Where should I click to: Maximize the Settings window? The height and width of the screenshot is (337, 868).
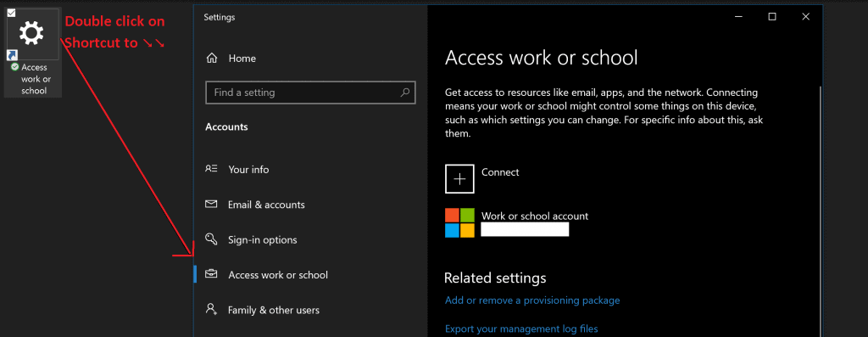pyautogui.click(x=771, y=17)
